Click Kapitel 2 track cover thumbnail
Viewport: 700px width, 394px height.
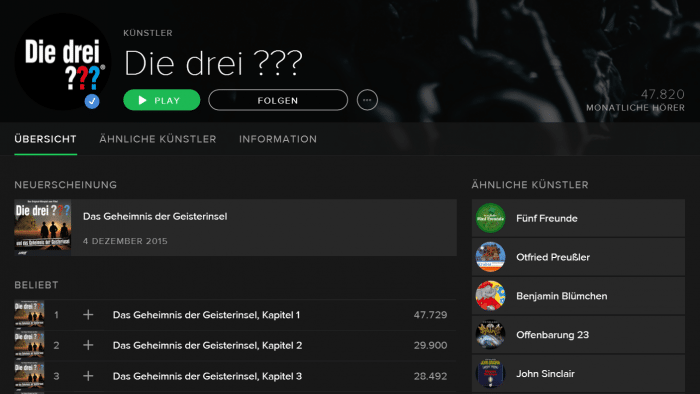pyautogui.click(x=29, y=345)
